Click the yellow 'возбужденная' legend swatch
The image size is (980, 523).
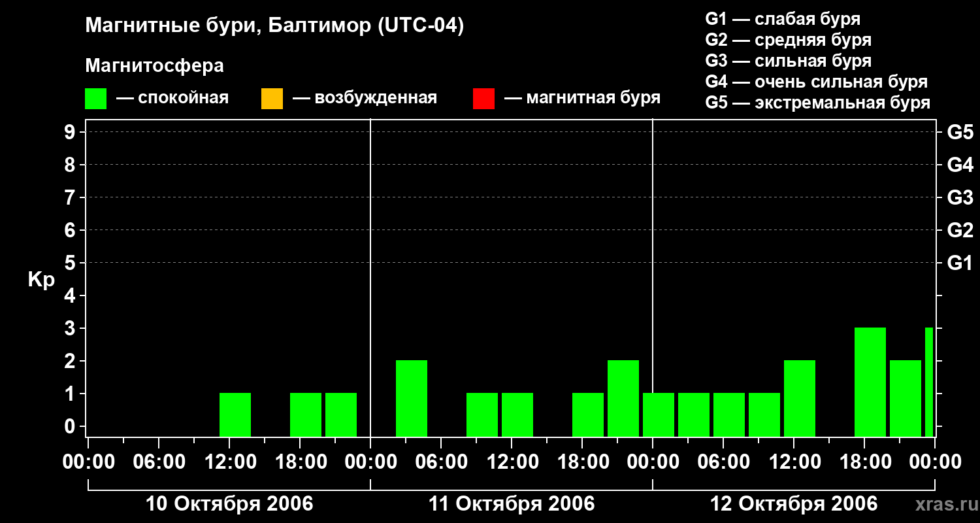point(272,99)
